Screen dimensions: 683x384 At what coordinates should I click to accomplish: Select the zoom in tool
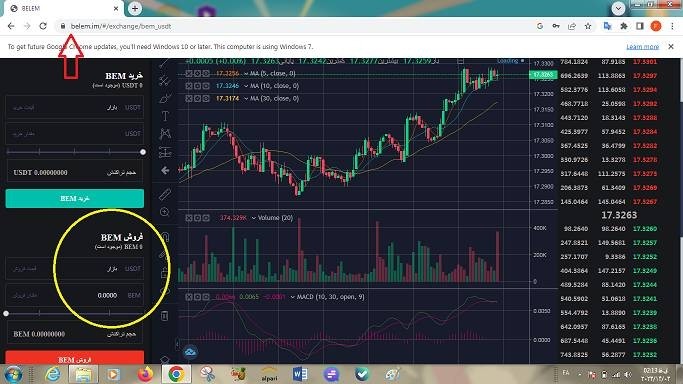pos(165,212)
